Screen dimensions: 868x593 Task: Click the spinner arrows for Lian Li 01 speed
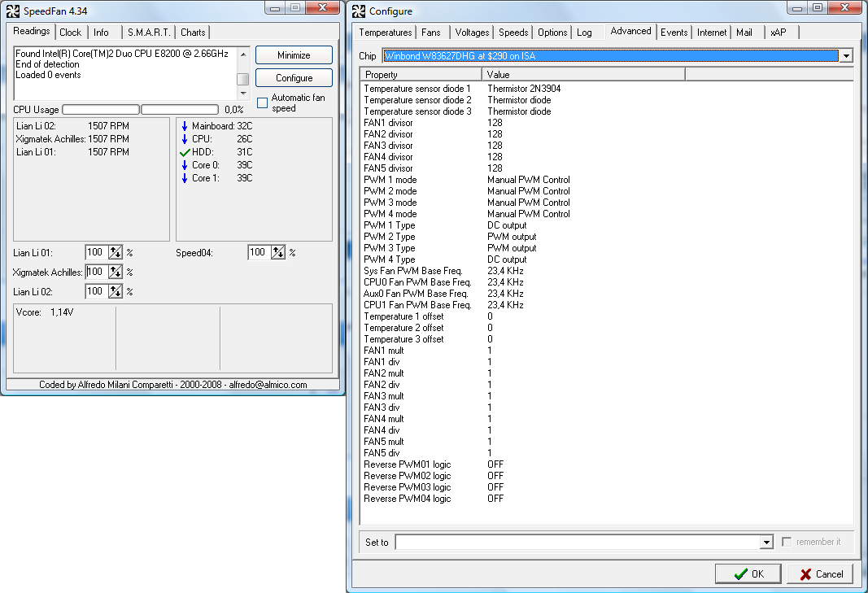116,252
